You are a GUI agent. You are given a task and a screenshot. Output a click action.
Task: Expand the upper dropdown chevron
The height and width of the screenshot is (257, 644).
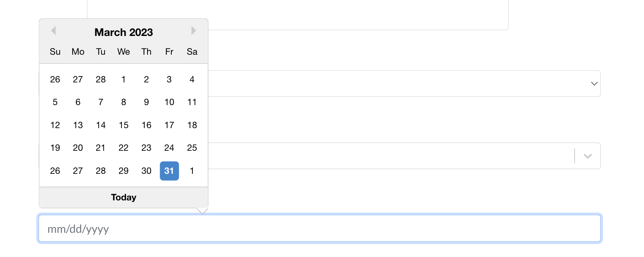coord(594,84)
